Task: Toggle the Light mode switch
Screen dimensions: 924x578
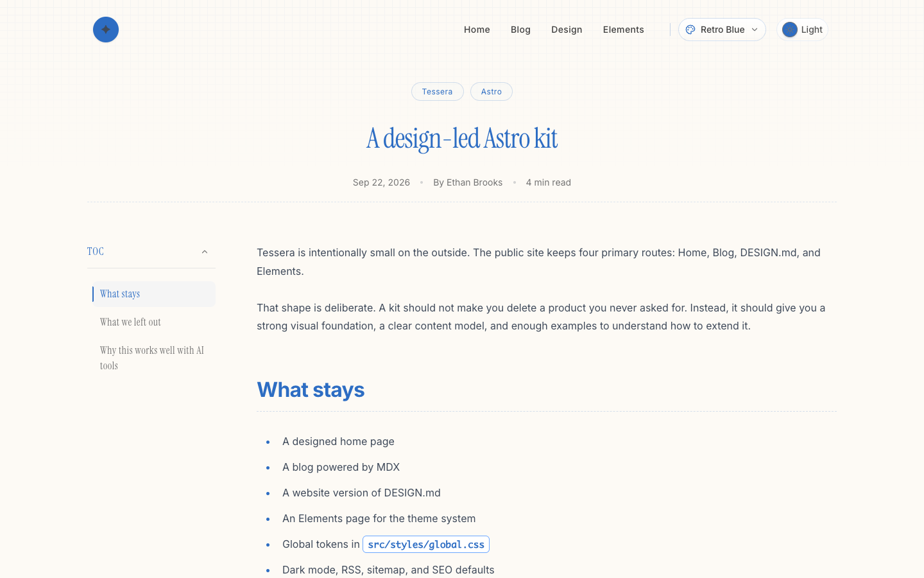Action: pyautogui.click(x=802, y=30)
